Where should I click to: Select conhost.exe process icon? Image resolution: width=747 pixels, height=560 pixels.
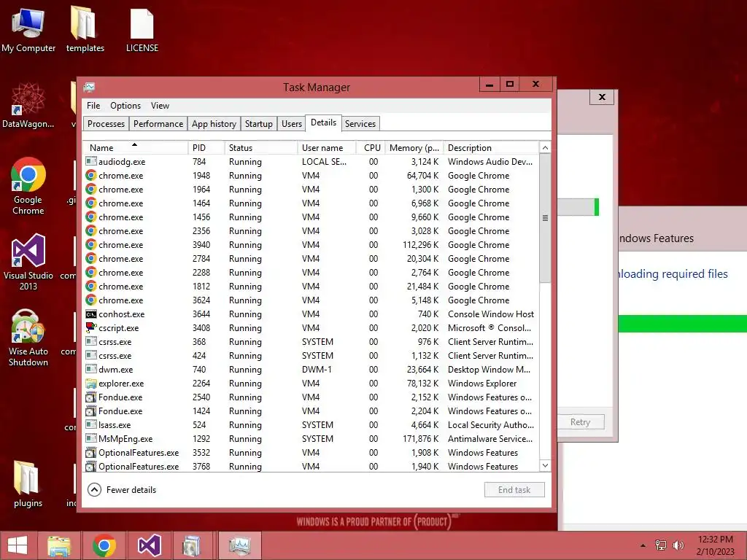[90, 314]
